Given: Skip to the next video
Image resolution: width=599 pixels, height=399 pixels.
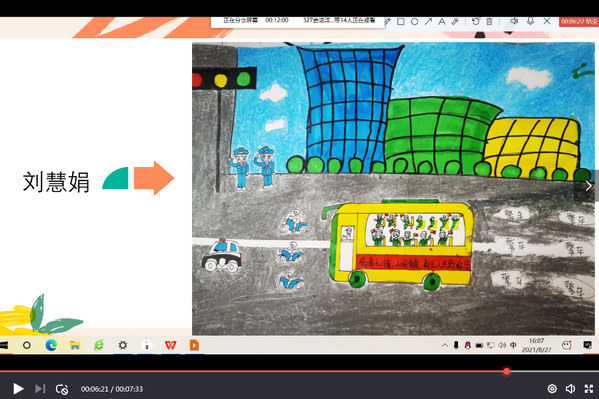Looking at the screenshot, I should (x=40, y=389).
